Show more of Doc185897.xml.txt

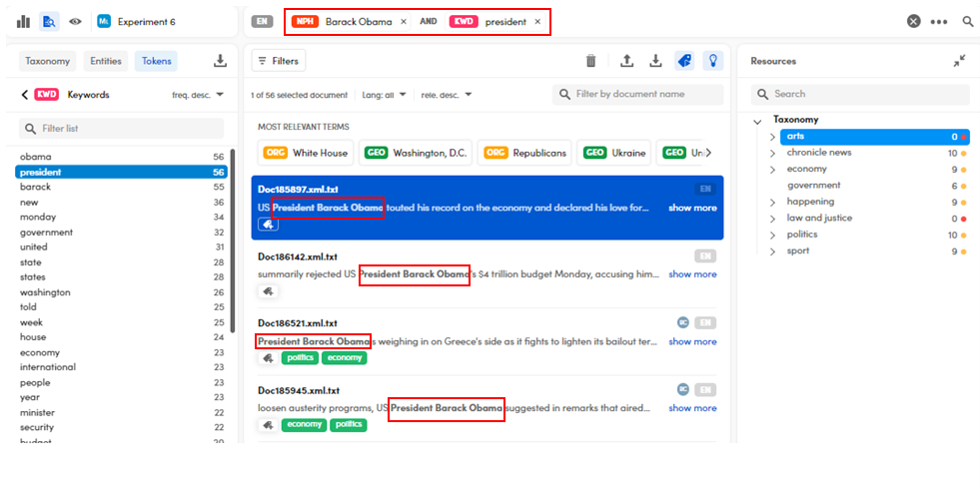tap(692, 208)
